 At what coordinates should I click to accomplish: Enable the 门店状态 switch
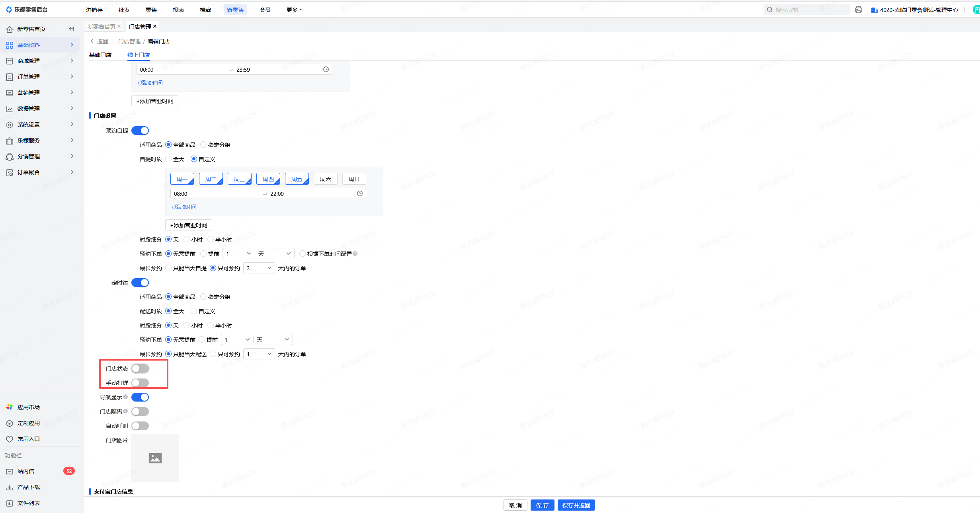click(140, 369)
